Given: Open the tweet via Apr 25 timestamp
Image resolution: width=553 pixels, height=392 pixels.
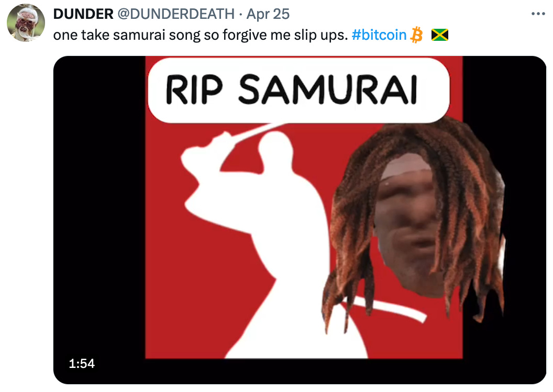Looking at the screenshot, I should (x=268, y=14).
